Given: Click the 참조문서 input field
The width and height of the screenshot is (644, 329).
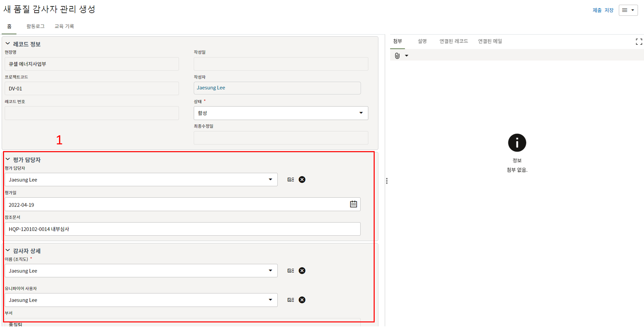Looking at the screenshot, I should [182, 229].
